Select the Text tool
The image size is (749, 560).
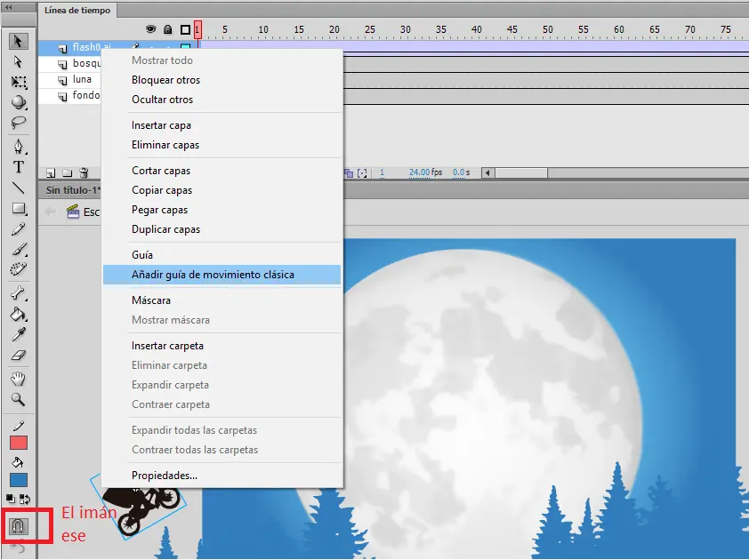18,167
